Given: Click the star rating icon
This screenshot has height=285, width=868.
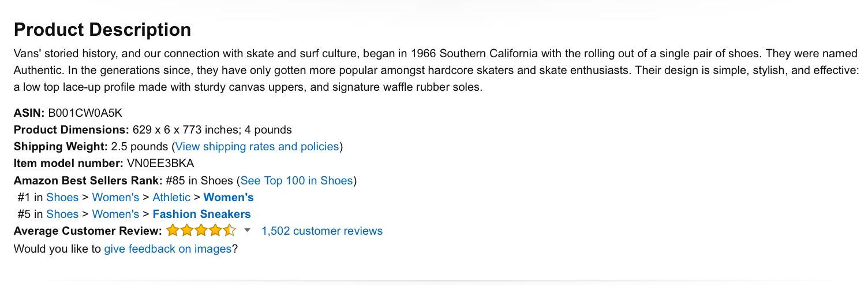Looking at the screenshot, I should [201, 231].
